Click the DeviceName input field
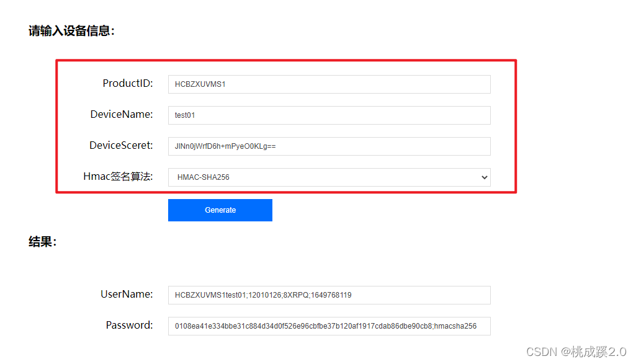This screenshot has width=636, height=364. point(329,115)
